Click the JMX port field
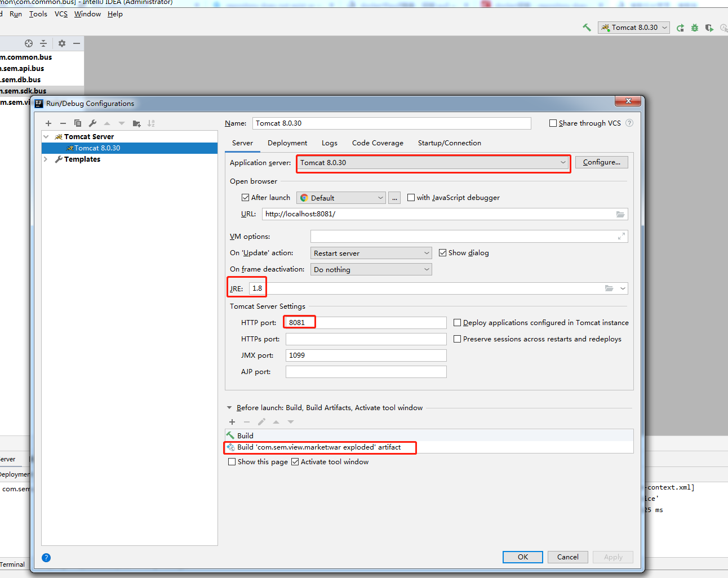The width and height of the screenshot is (728, 578). click(x=366, y=355)
